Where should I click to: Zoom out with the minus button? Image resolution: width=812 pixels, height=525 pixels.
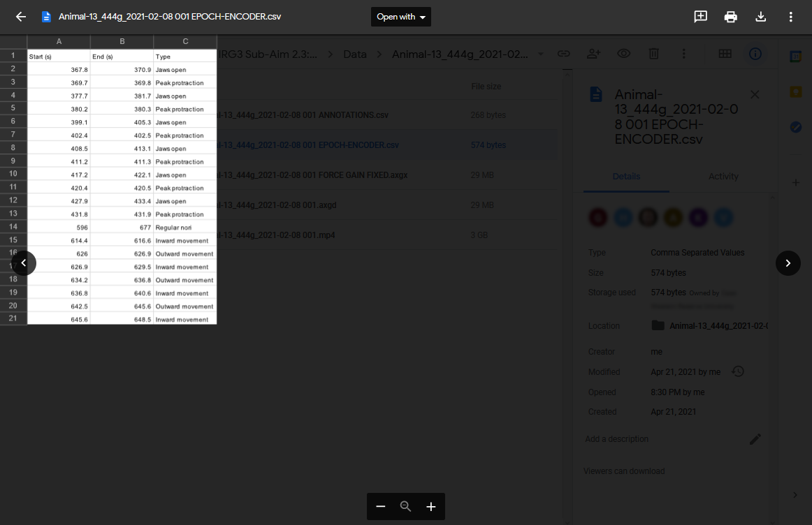(381, 506)
